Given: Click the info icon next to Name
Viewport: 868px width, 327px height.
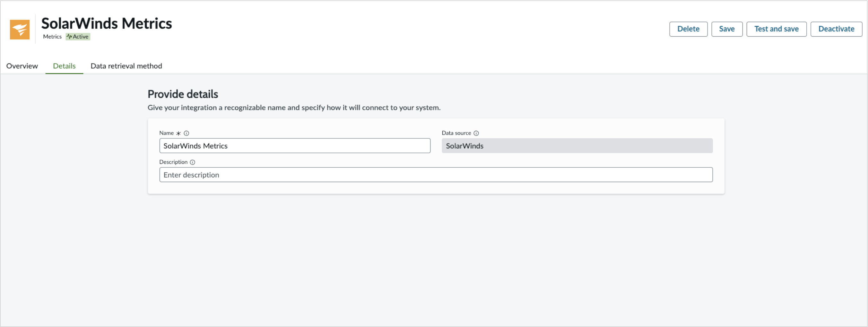Looking at the screenshot, I should click(x=186, y=133).
